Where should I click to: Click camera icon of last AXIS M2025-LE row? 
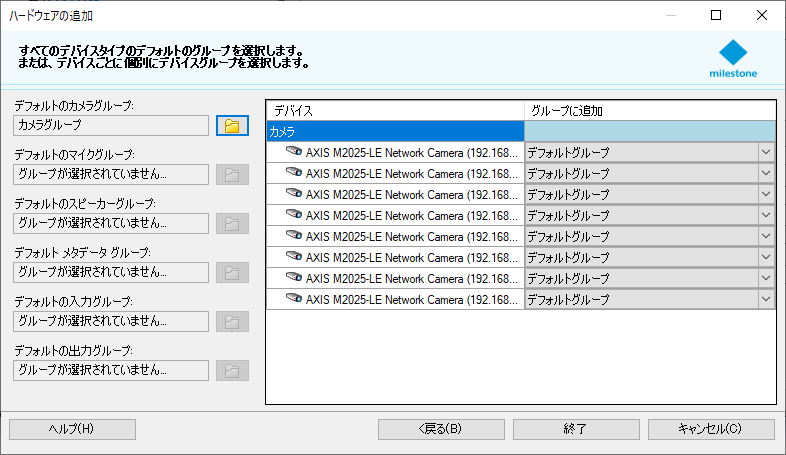294,299
